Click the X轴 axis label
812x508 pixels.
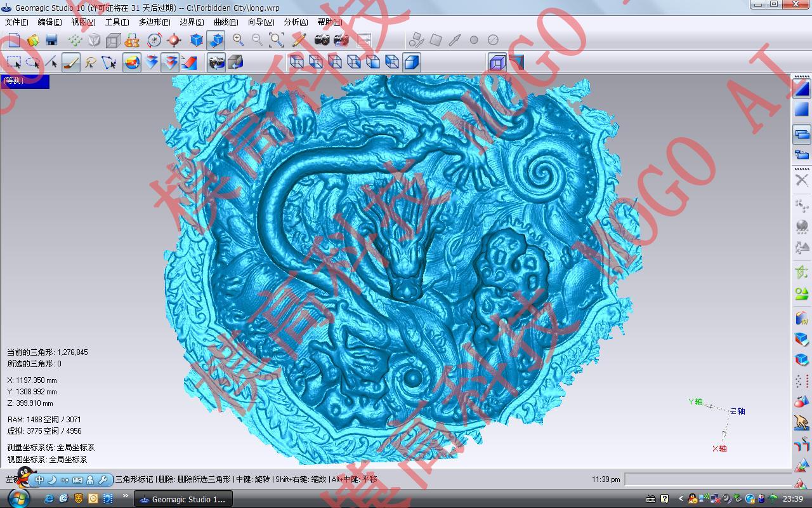click(x=719, y=448)
